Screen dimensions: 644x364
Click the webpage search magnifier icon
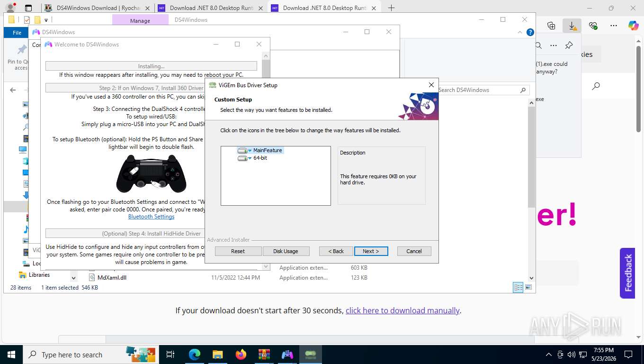pos(596,86)
